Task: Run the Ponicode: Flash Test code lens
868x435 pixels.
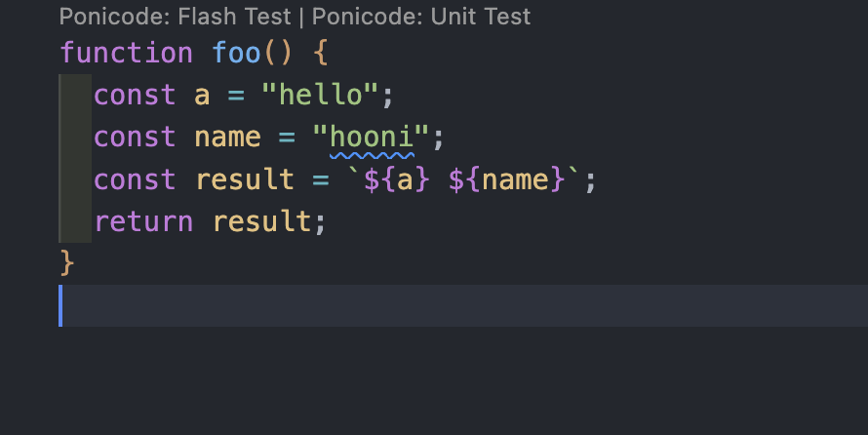Action: (x=175, y=17)
